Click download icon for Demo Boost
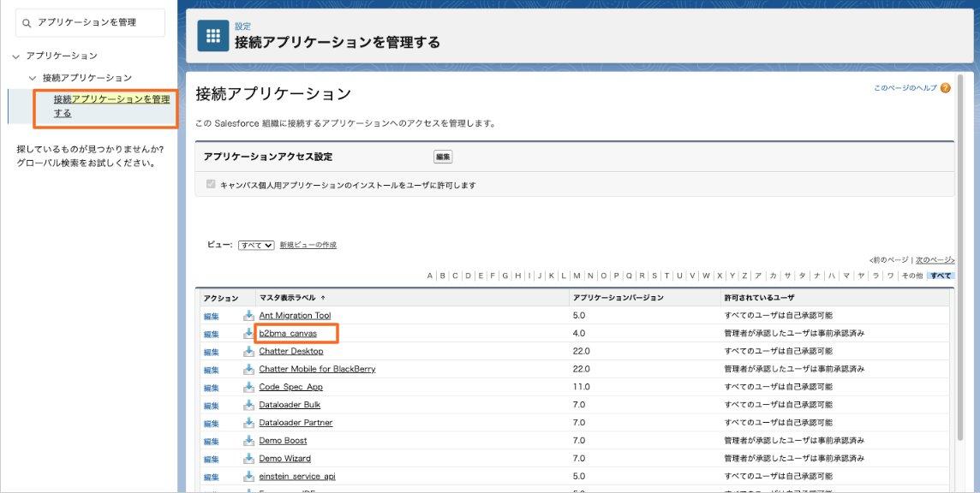 coord(248,441)
